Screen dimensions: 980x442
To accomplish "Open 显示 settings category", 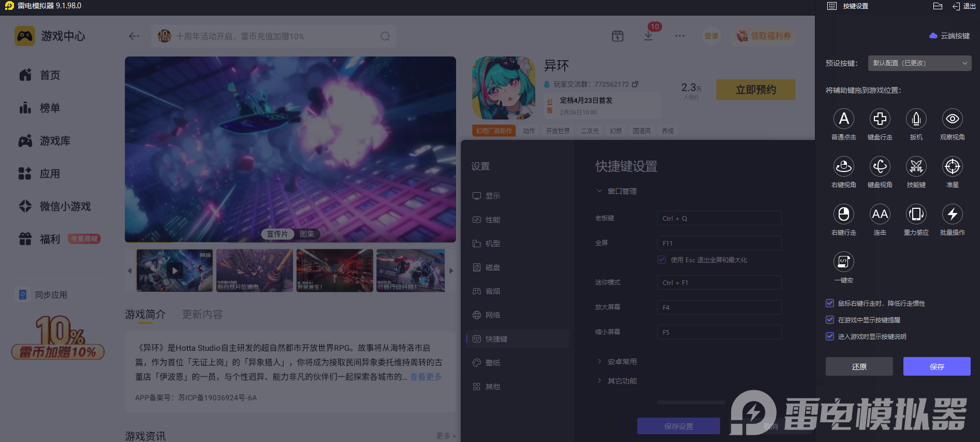I will point(518,196).
